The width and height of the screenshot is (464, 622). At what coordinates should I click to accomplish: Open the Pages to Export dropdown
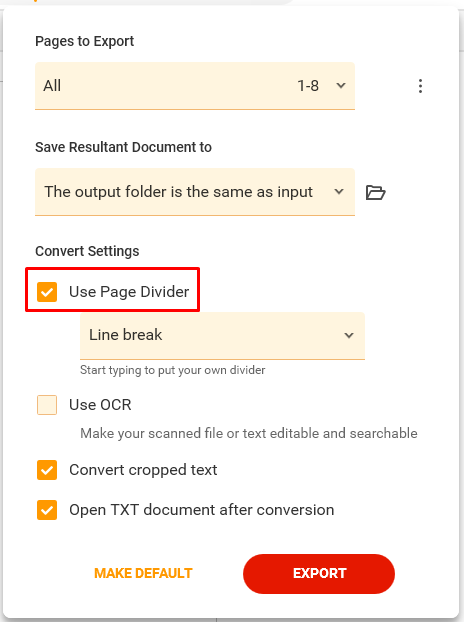point(195,86)
